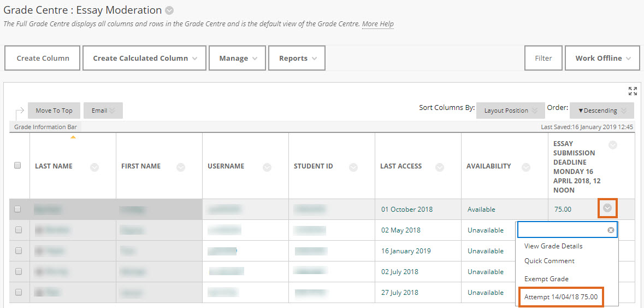This screenshot has width=644, height=308.
Task: Choose Attempt 14/04/18 75.00 menu entry
Action: (x=560, y=297)
